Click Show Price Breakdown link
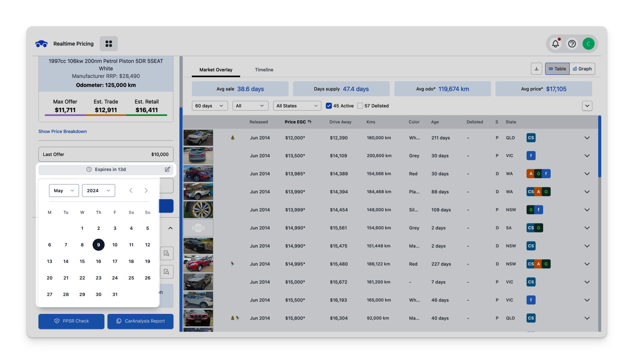Image resolution: width=634 pixels, height=364 pixels. click(x=63, y=132)
